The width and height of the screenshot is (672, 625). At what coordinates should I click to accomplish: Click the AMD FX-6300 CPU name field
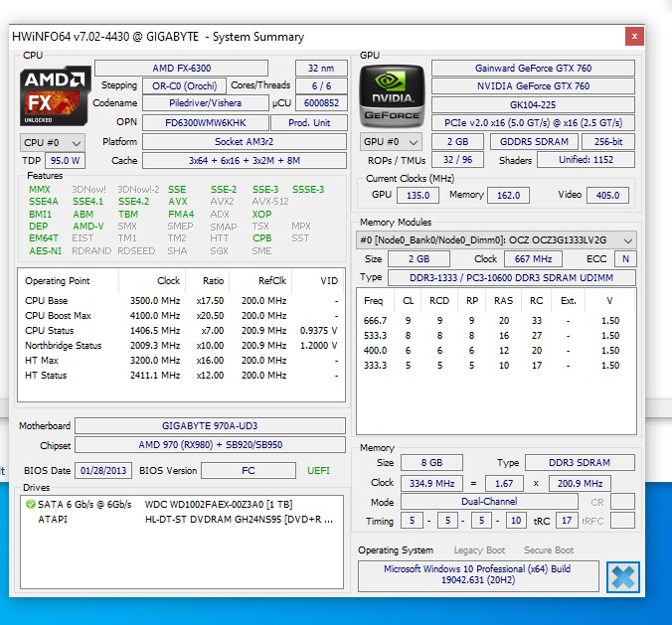(x=182, y=69)
